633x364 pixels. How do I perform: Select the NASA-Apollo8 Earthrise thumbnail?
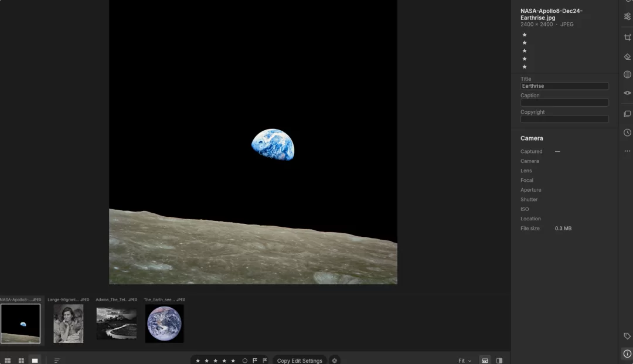pos(21,324)
